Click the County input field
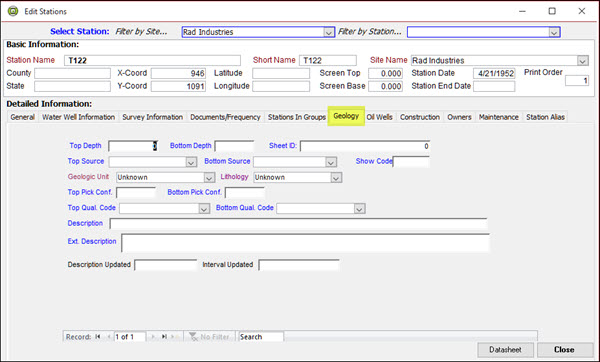Image resolution: width=600 pixels, height=362 pixels. tap(72, 73)
